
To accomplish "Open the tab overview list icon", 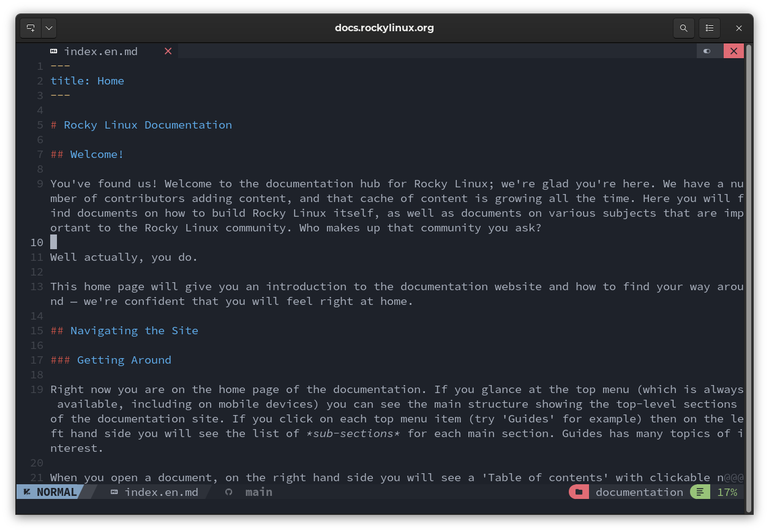I will coord(710,28).
